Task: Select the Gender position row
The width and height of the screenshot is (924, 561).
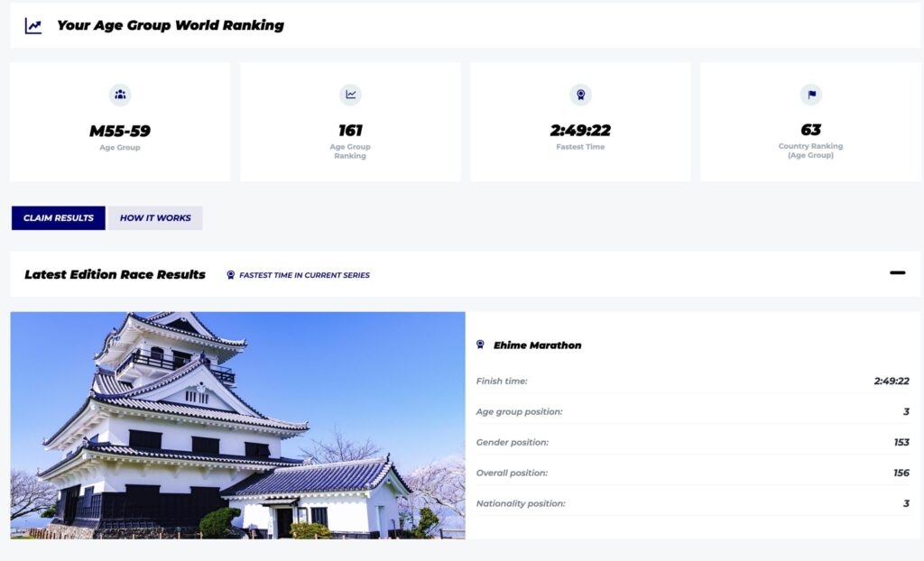Action: 692,443
